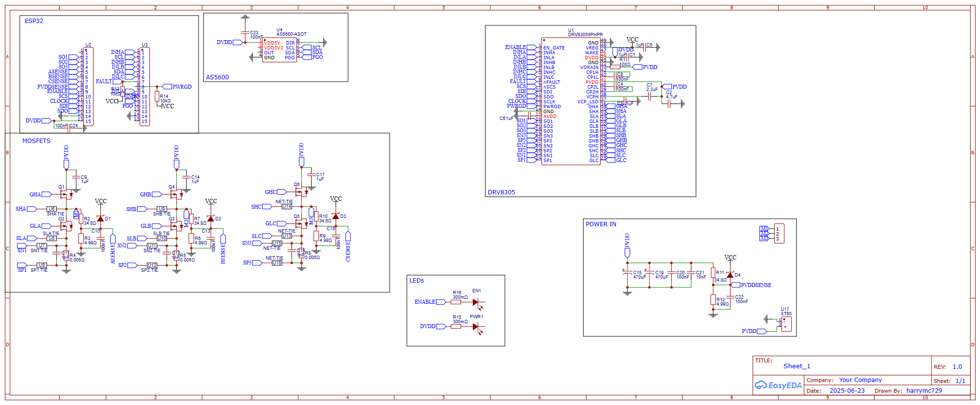Image resolution: width=980 pixels, height=405 pixels.
Task: Select resistor R14 symbol
Action: pos(157,96)
